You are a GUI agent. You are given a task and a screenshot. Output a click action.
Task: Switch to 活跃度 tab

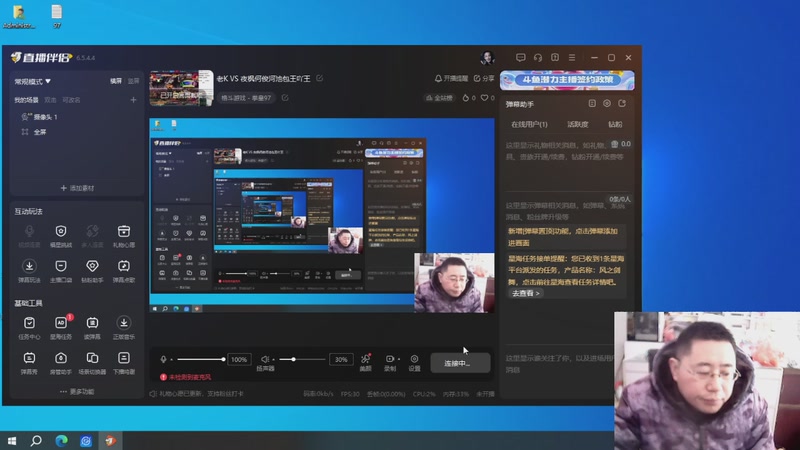click(578, 124)
